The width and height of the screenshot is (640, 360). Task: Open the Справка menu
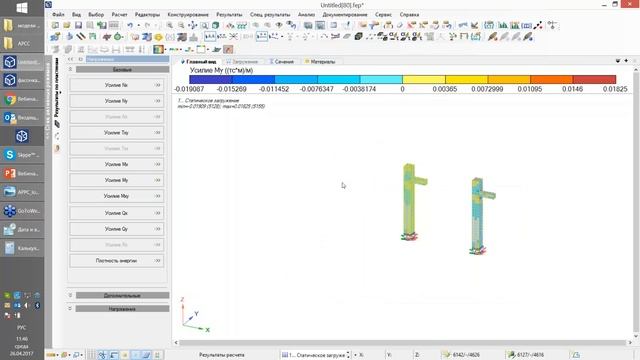409,14
